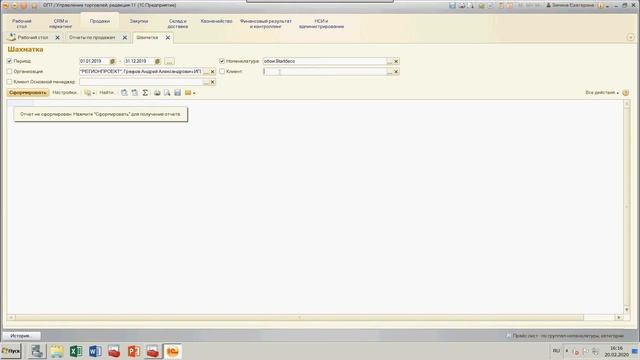
Task: Click the end date field 31.12.2019
Action: click(139, 61)
